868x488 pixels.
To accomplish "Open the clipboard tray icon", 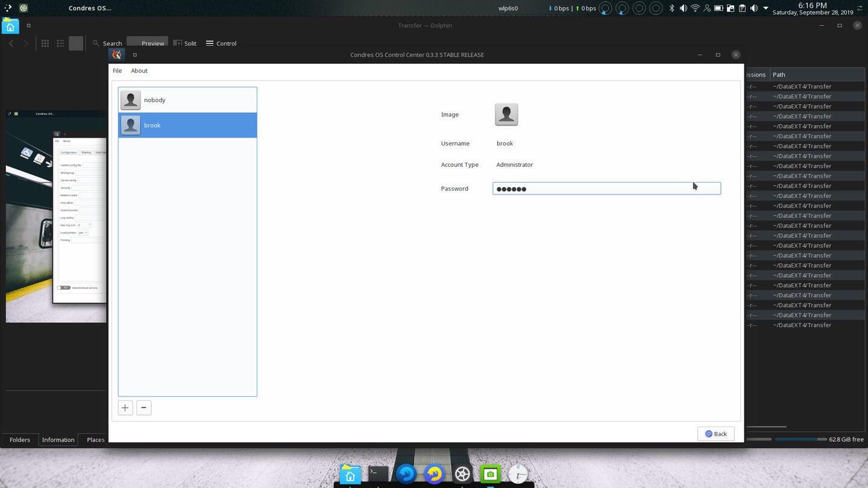I will [742, 8].
